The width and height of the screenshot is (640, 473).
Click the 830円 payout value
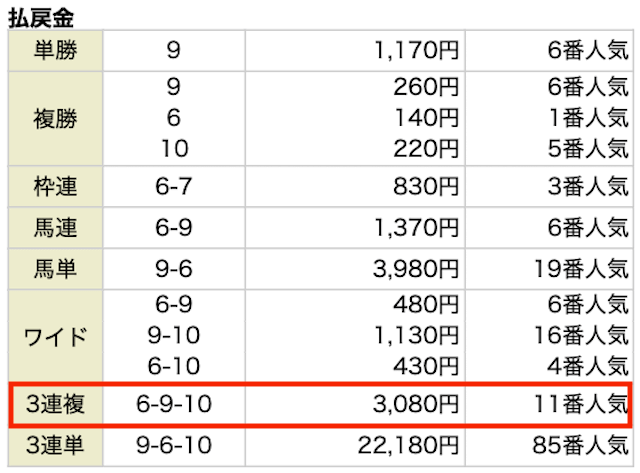pos(426,187)
